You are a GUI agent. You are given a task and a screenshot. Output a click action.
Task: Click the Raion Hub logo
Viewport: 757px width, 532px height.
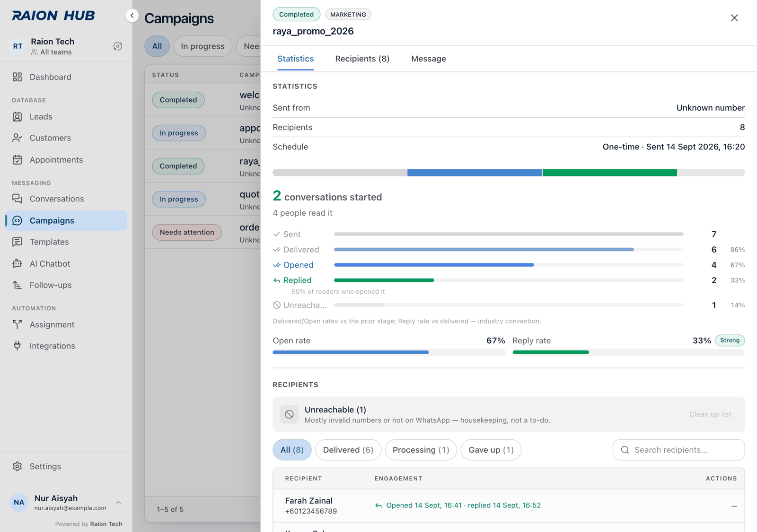pyautogui.click(x=53, y=16)
